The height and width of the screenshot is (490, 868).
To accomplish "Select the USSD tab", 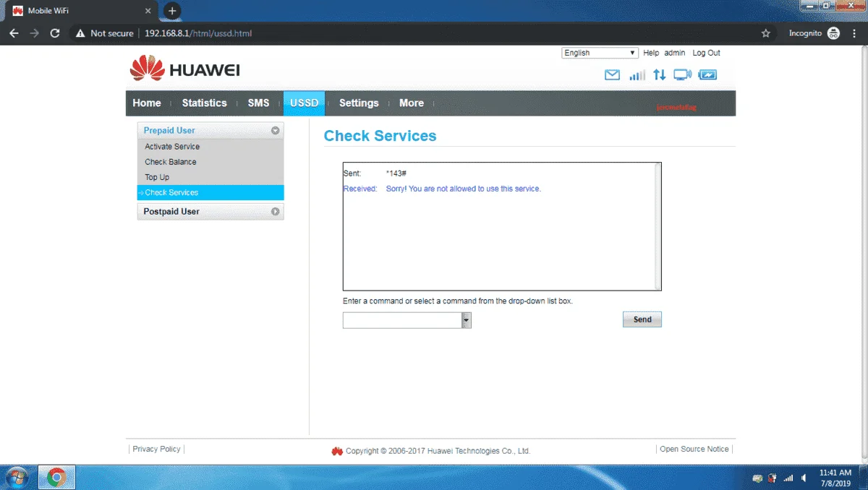I will [x=305, y=103].
